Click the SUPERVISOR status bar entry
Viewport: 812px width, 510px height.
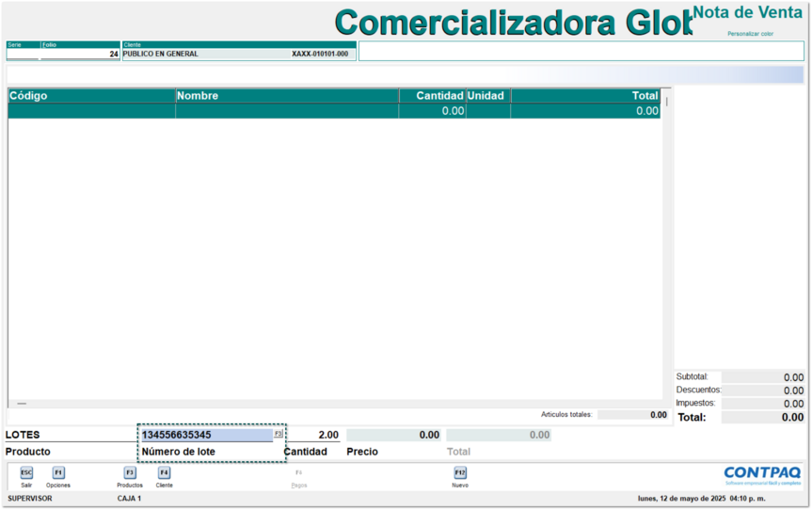[x=30, y=499]
